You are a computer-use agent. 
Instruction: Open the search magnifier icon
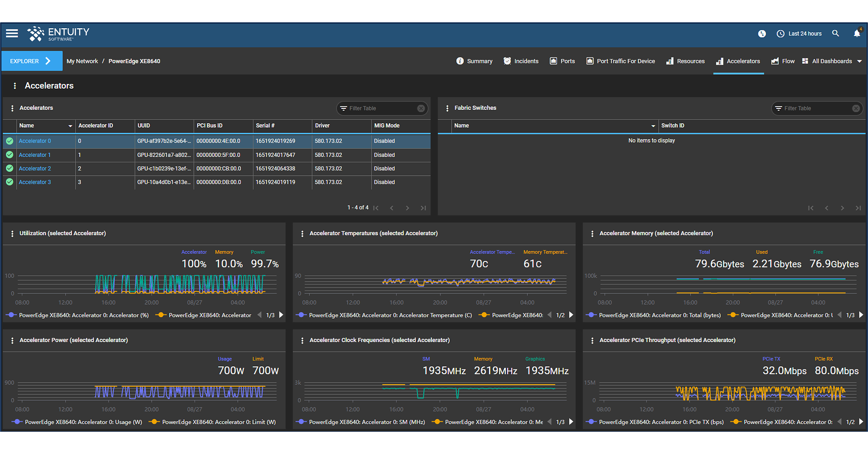tap(835, 33)
